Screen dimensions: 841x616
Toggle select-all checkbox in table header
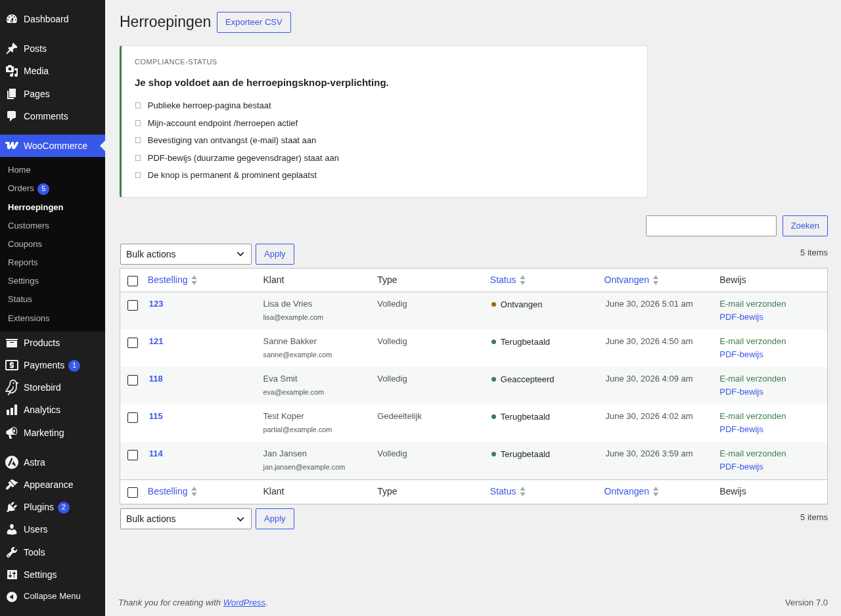click(133, 281)
